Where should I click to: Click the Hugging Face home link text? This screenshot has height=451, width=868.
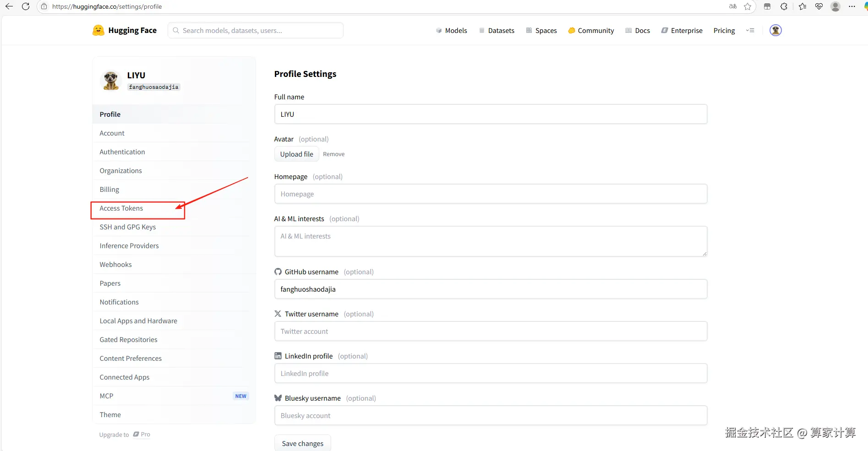(x=132, y=30)
